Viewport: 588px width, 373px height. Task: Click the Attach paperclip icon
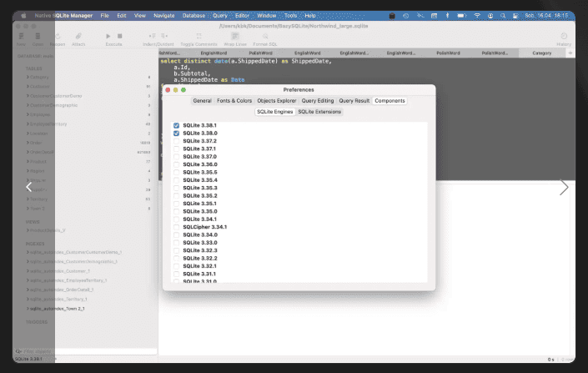(78, 36)
